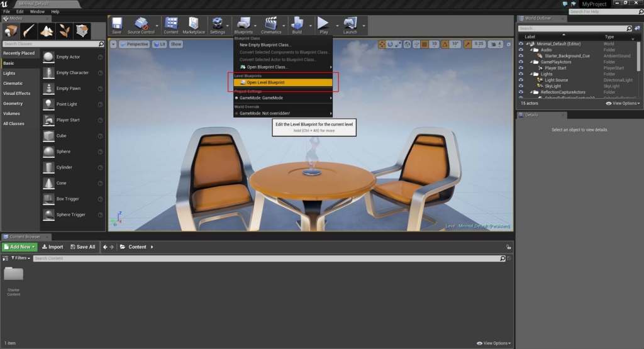Select the Starter Content folder thumbnail

click(x=14, y=274)
